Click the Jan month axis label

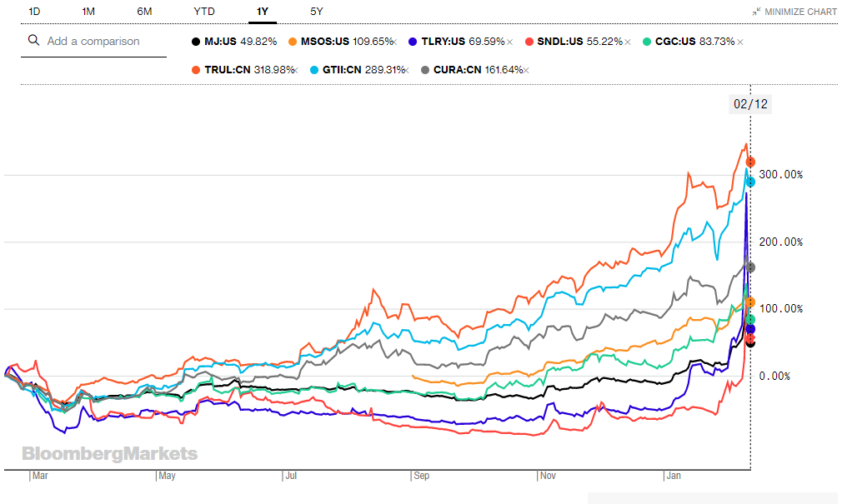click(674, 476)
